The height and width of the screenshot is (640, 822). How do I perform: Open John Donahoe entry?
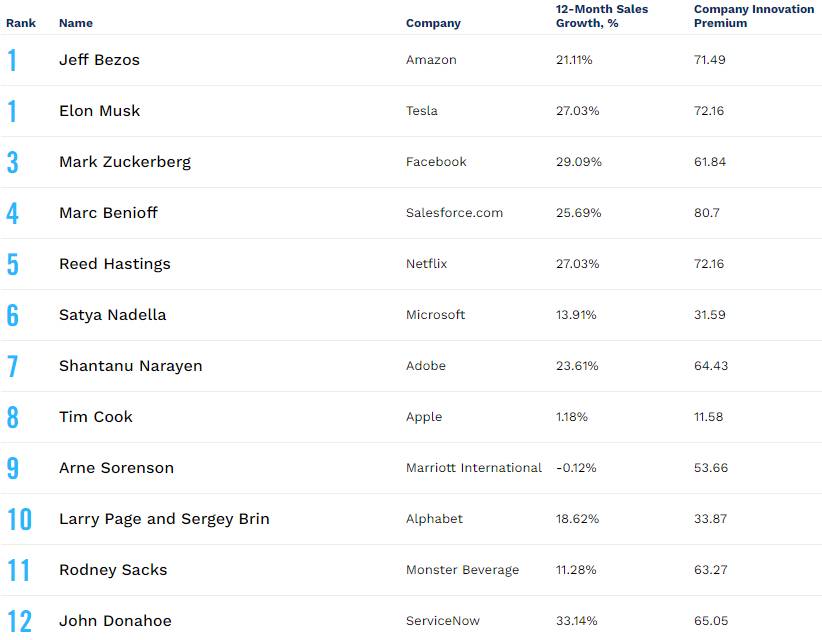pos(115,621)
